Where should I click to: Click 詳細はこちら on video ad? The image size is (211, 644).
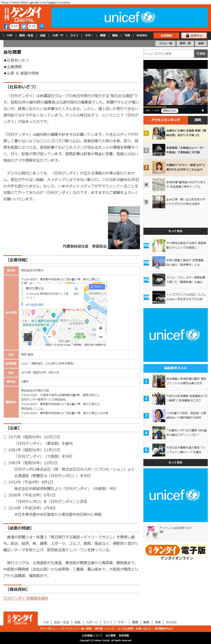coord(170,111)
